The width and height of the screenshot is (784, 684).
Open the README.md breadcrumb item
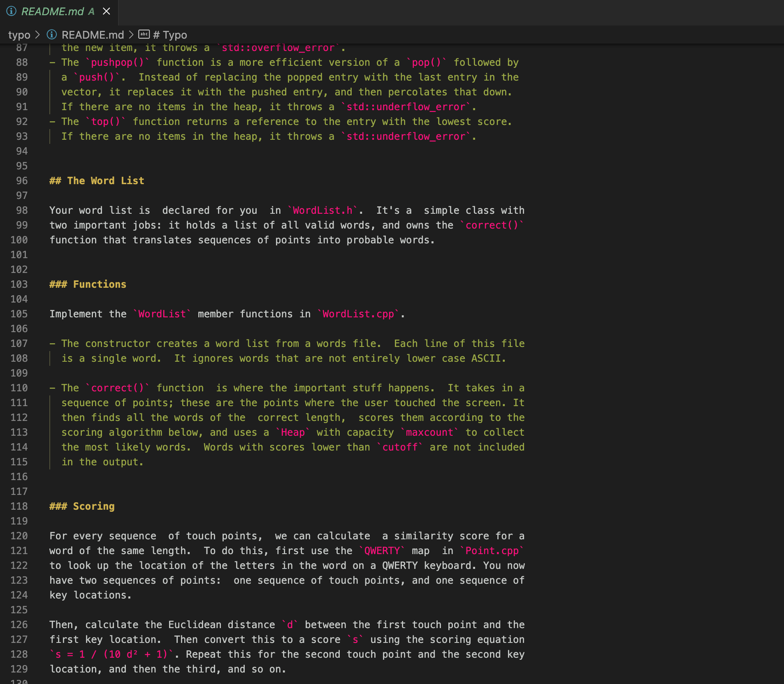coord(93,35)
